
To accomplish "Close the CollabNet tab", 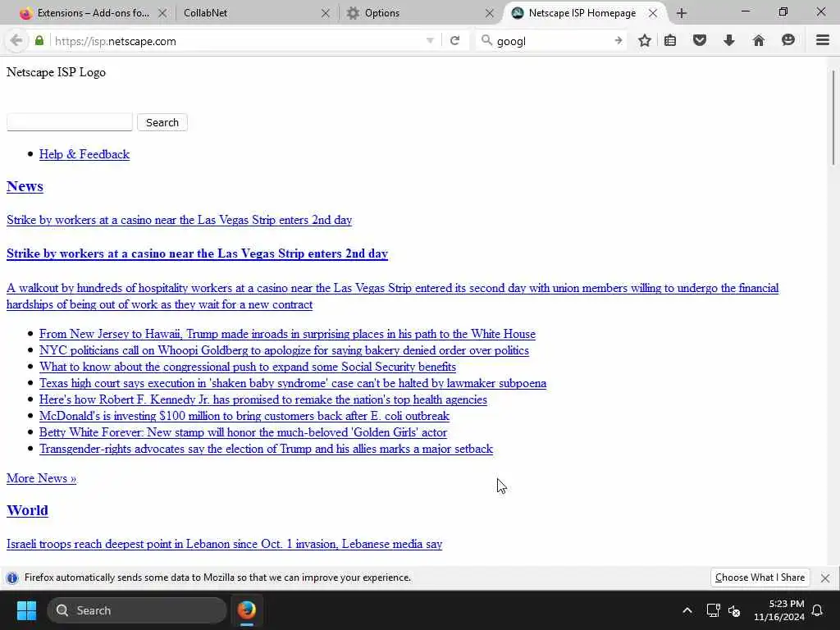I will (325, 13).
